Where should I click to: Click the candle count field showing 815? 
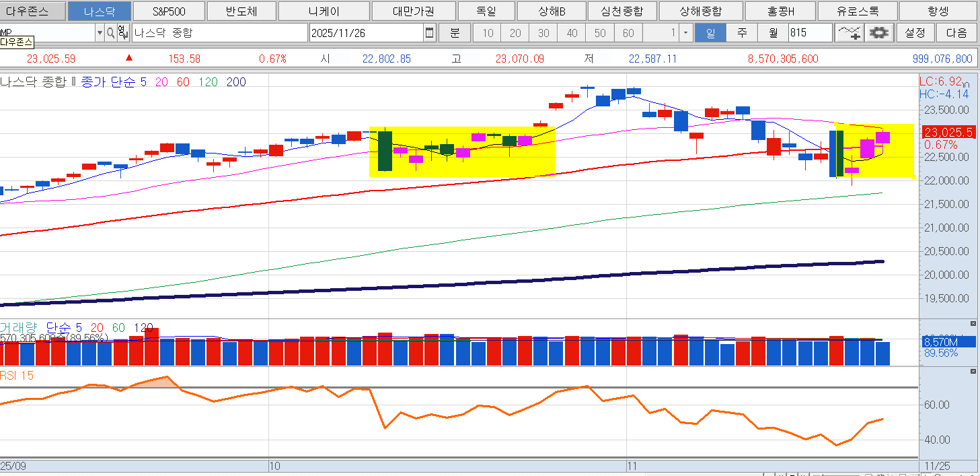click(810, 33)
